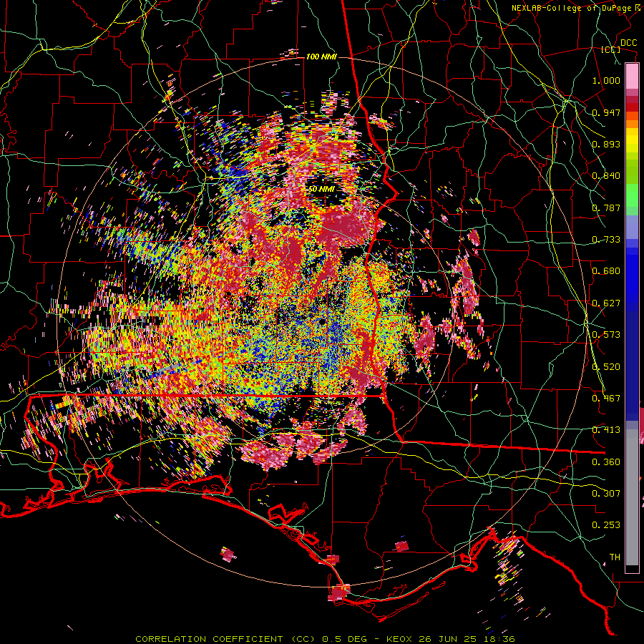Select the 0.893 scale value
This screenshot has height=644, width=644.
click(606, 144)
